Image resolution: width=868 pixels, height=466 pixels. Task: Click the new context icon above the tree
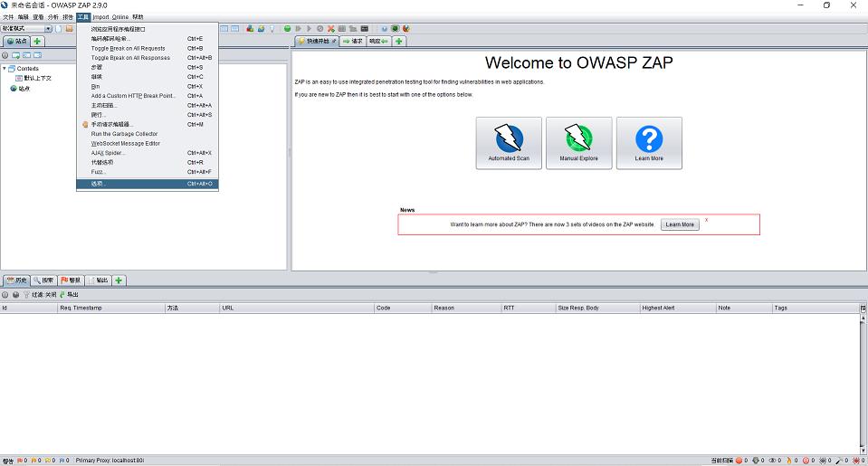[x=15, y=55]
